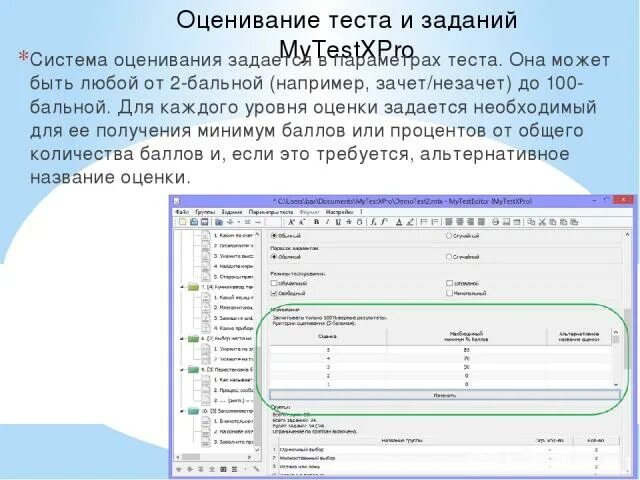Click grade row '5' in grading table

(x=441, y=350)
